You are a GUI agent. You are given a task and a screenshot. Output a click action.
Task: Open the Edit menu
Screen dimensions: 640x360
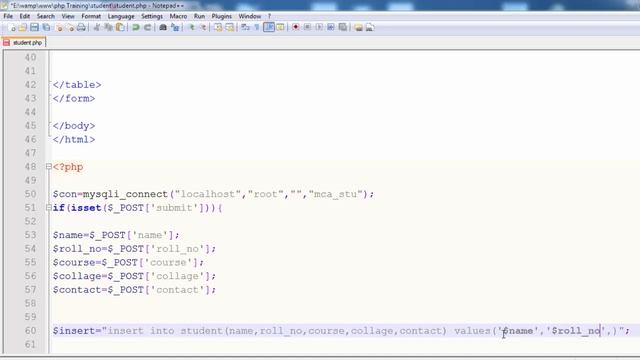point(24,16)
